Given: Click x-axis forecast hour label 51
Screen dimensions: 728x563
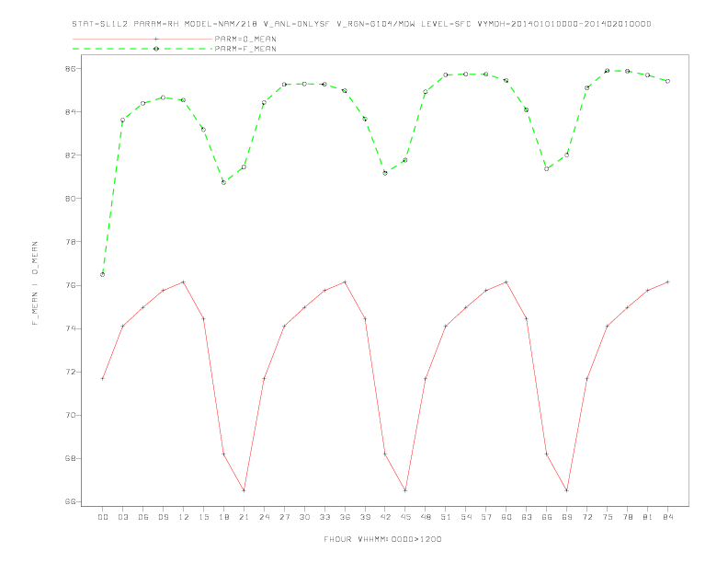Looking at the screenshot, I should tap(446, 517).
